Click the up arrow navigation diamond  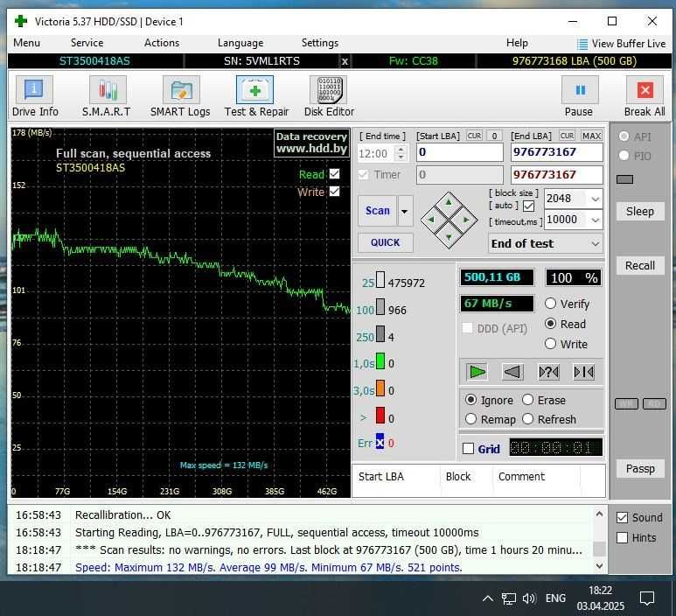[x=449, y=203]
